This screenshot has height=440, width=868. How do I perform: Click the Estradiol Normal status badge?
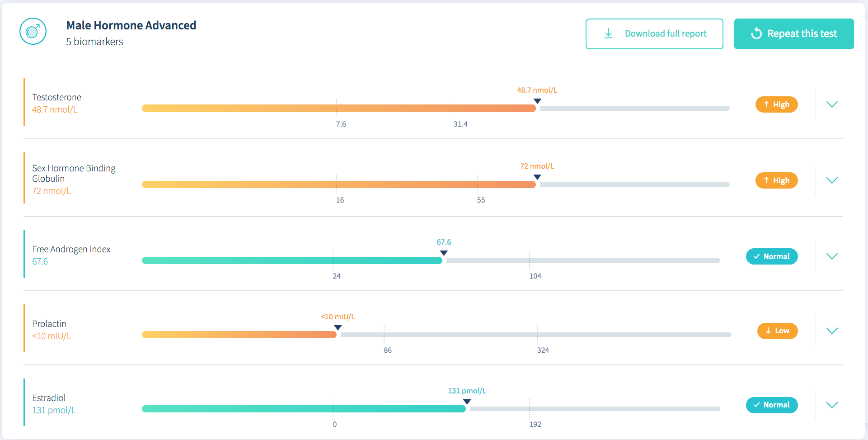pyautogui.click(x=772, y=405)
